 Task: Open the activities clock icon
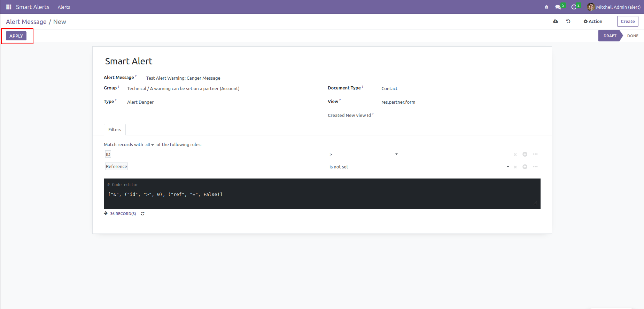tap(574, 7)
